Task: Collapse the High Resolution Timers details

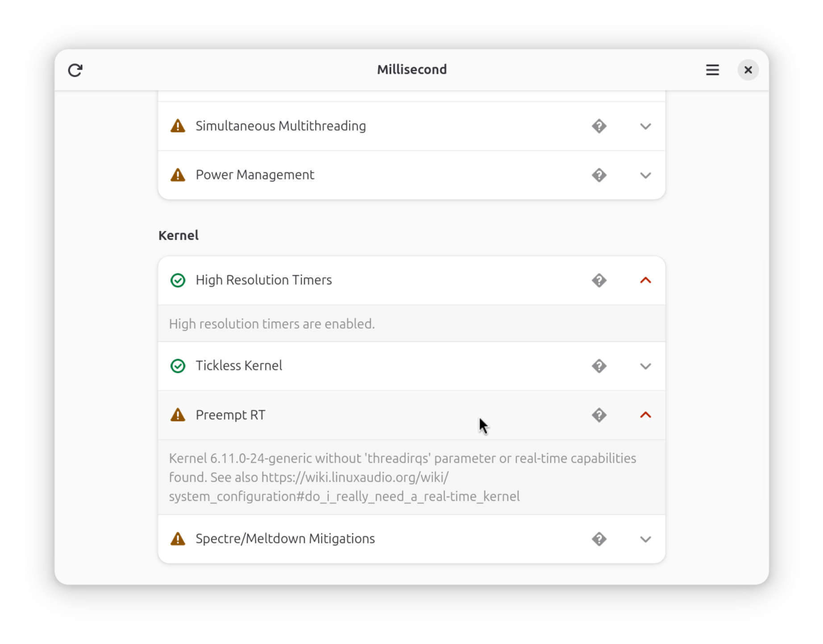Action: (x=645, y=280)
